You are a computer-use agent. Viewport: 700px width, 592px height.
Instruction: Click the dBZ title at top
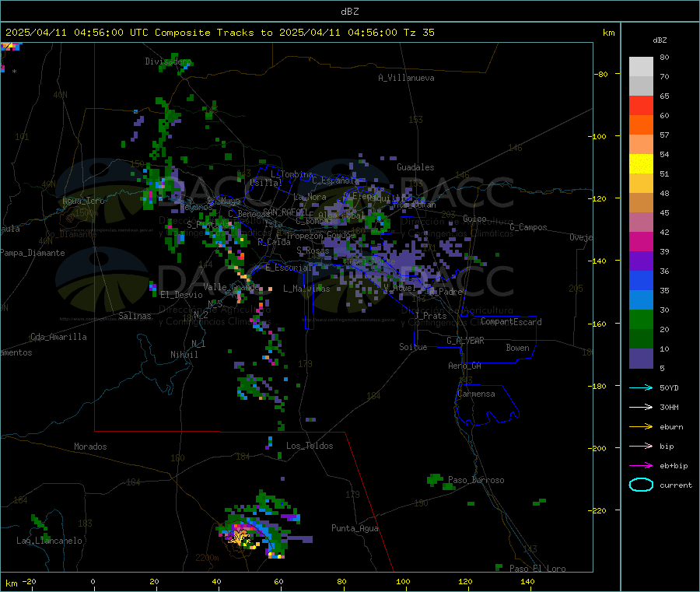point(349,12)
